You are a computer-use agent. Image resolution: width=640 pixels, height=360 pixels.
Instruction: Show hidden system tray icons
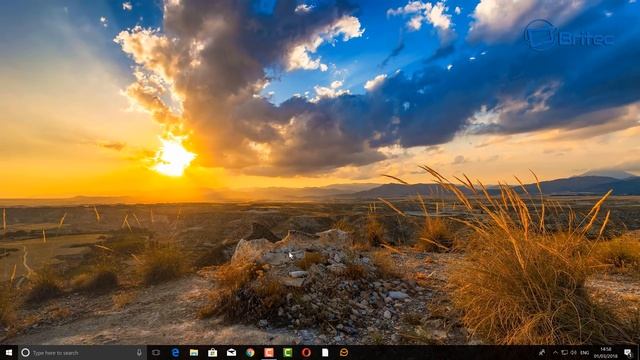(x=555, y=353)
